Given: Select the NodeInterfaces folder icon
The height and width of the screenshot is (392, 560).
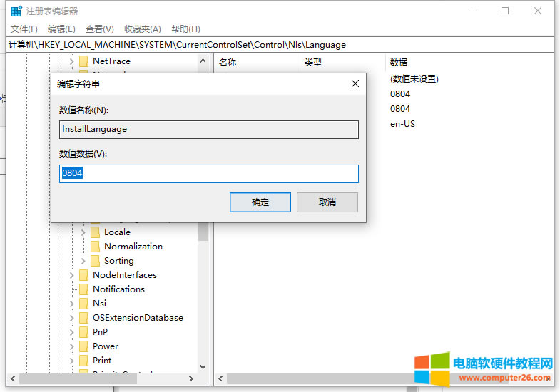Looking at the screenshot, I should 83,275.
